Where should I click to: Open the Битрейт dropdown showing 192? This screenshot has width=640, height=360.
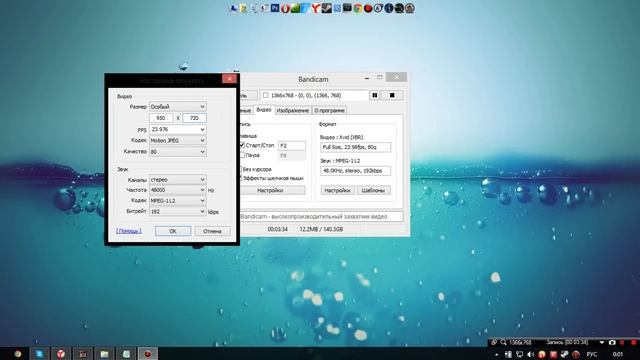[178, 211]
